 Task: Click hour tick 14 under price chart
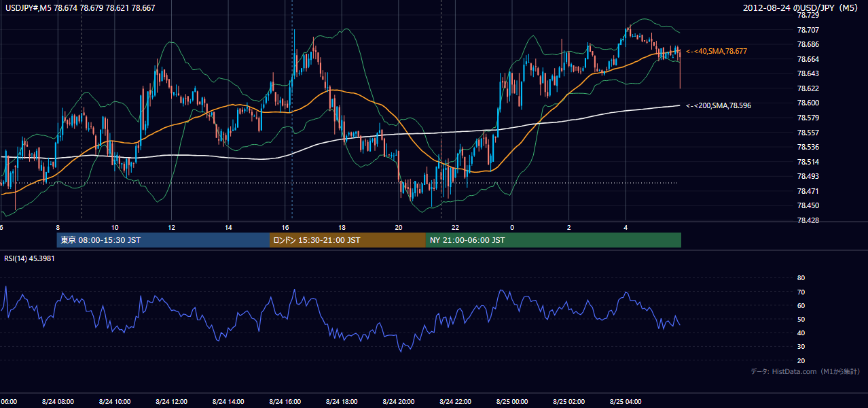(229, 227)
